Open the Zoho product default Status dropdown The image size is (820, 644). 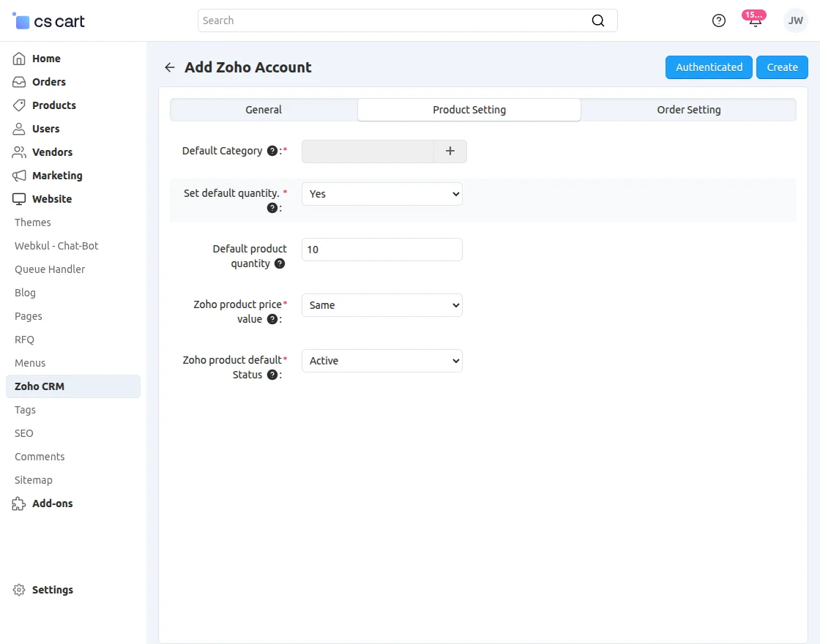(381, 361)
